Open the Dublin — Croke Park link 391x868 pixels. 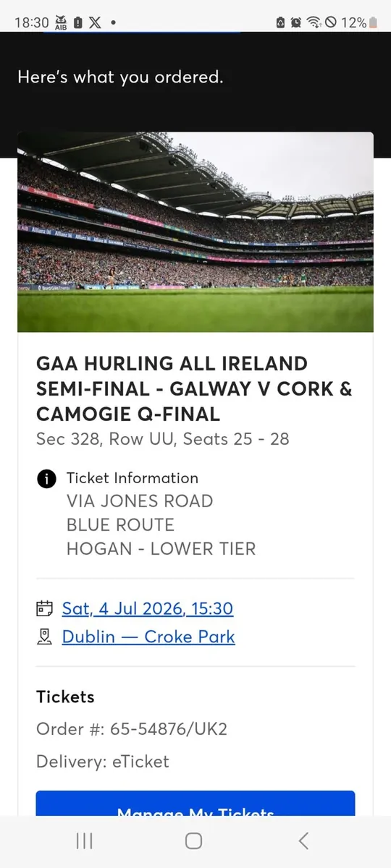tap(148, 637)
